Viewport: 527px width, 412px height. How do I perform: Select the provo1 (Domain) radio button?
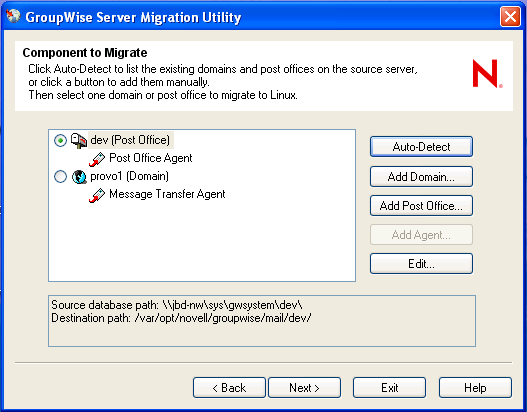(x=60, y=176)
